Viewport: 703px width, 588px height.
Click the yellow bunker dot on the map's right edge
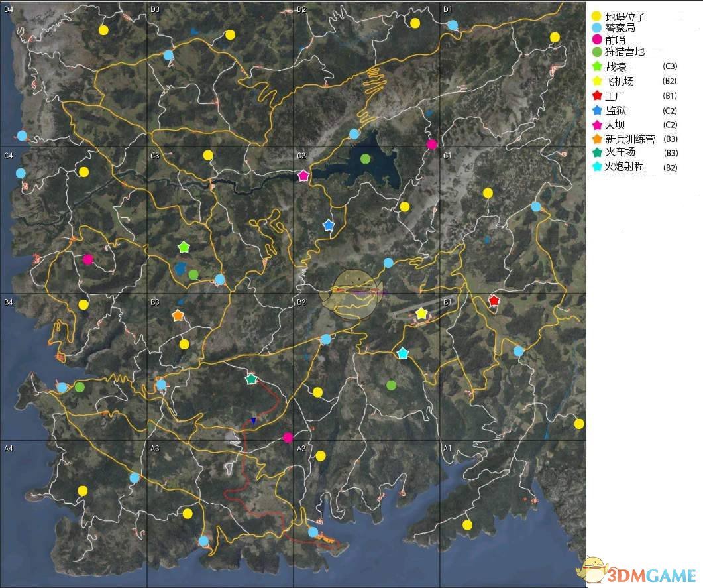pyautogui.click(x=579, y=424)
